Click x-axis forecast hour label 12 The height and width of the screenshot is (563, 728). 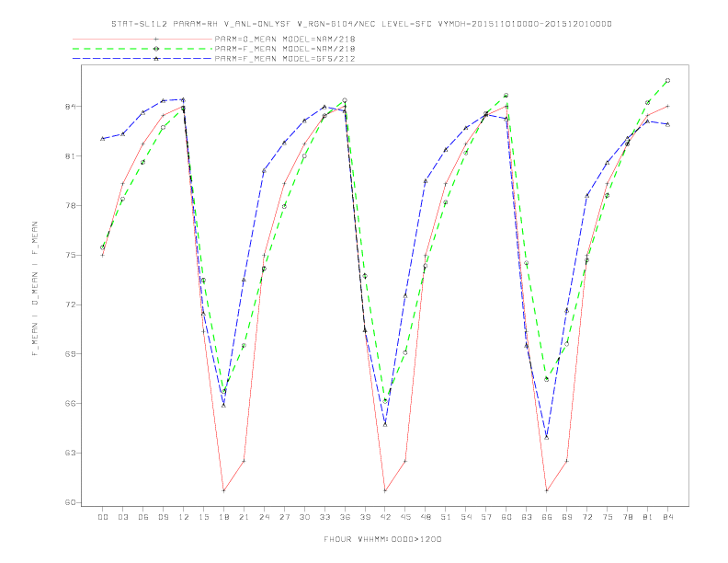[184, 517]
